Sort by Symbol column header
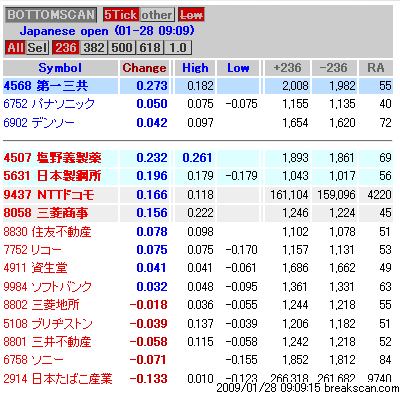Viewport: 400px width, 394px height. click(x=60, y=68)
